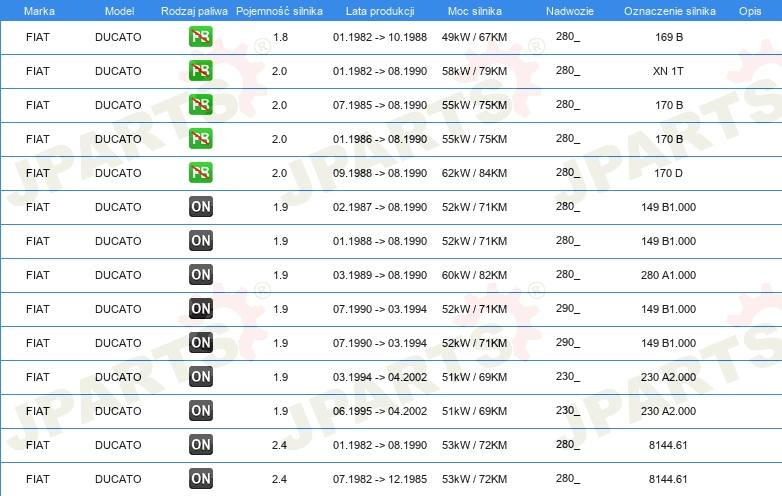Click the ON icon in the 2.4 row ending 08.1990
This screenshot has height=496, width=782.
click(200, 445)
